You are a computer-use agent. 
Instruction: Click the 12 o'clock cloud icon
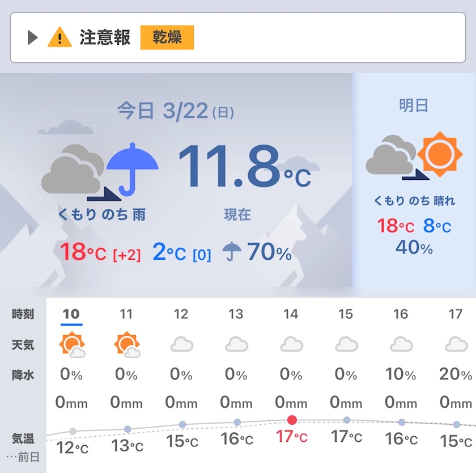[181, 344]
